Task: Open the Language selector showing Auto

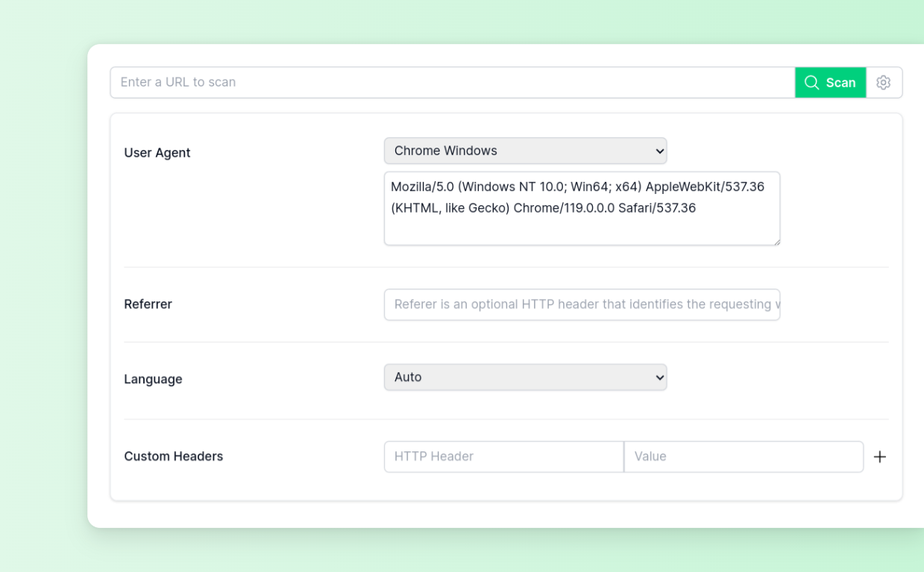Action: (x=525, y=377)
